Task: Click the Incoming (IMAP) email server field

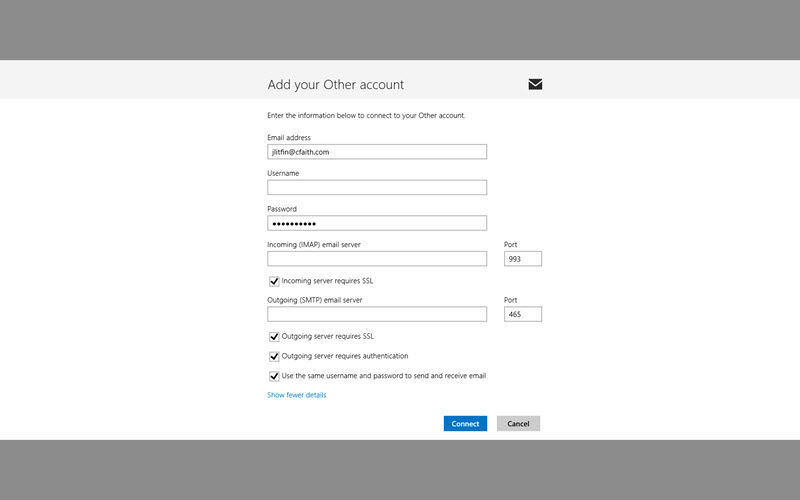Action: [x=377, y=259]
